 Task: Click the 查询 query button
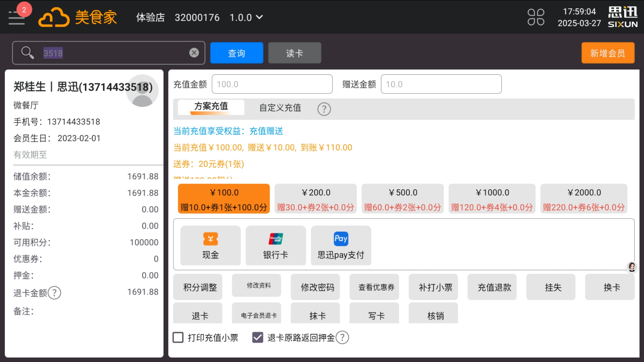(236, 53)
